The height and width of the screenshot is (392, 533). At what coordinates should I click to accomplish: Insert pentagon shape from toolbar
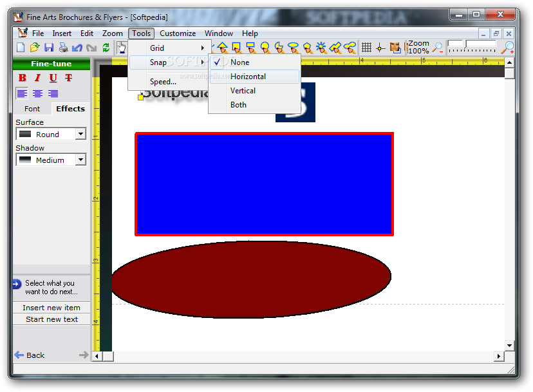point(307,48)
